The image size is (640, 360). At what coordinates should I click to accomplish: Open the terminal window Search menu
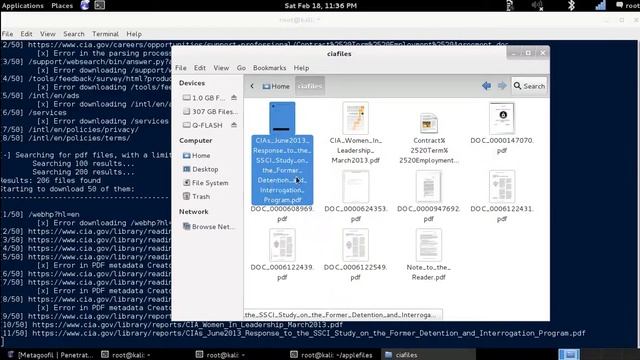74,34
